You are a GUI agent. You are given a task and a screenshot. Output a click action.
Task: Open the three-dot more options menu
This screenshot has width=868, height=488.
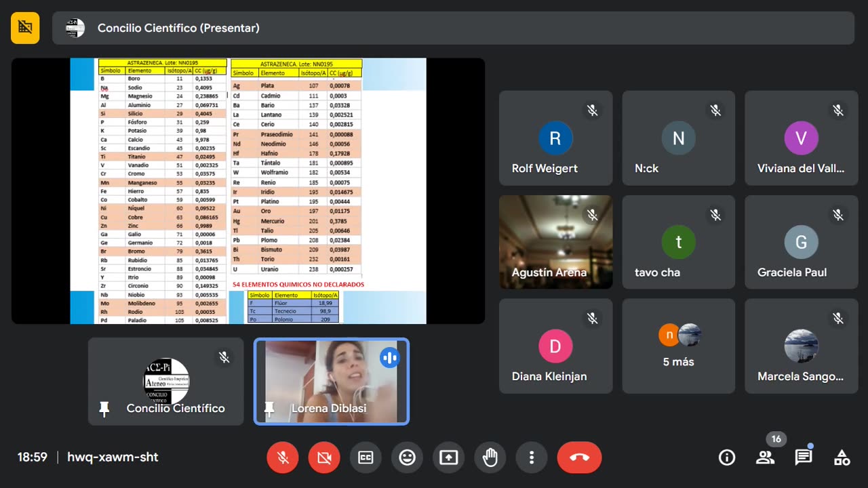point(532,457)
